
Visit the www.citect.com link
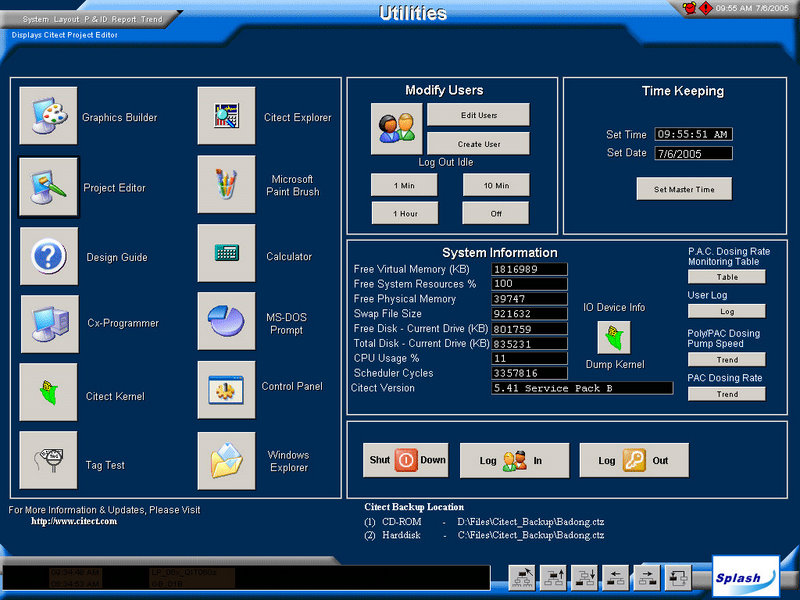click(x=74, y=521)
